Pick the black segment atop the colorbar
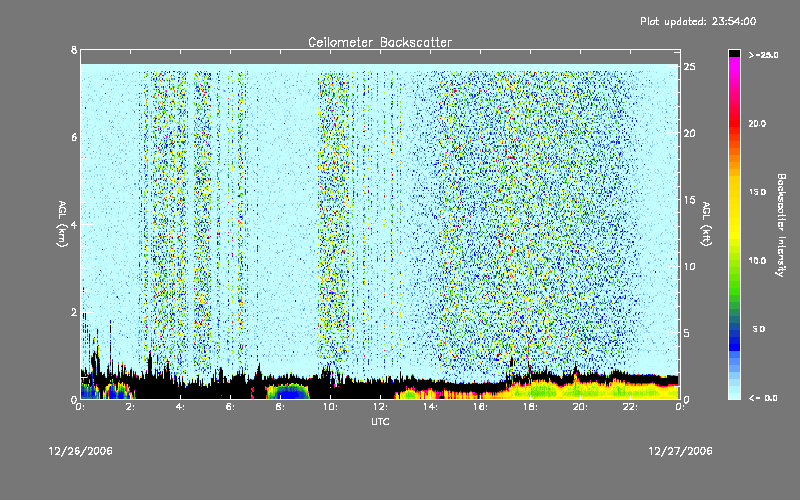Image resolution: width=800 pixels, height=500 pixels. (734, 53)
